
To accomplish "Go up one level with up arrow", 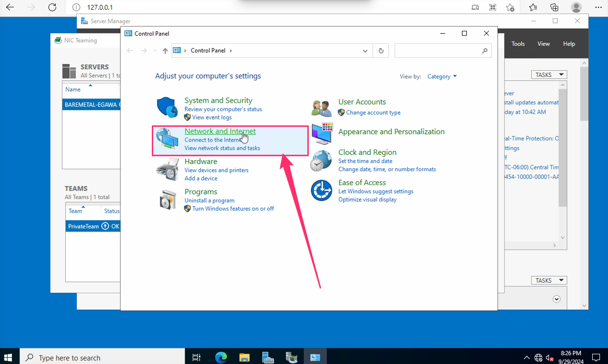I will (x=165, y=51).
